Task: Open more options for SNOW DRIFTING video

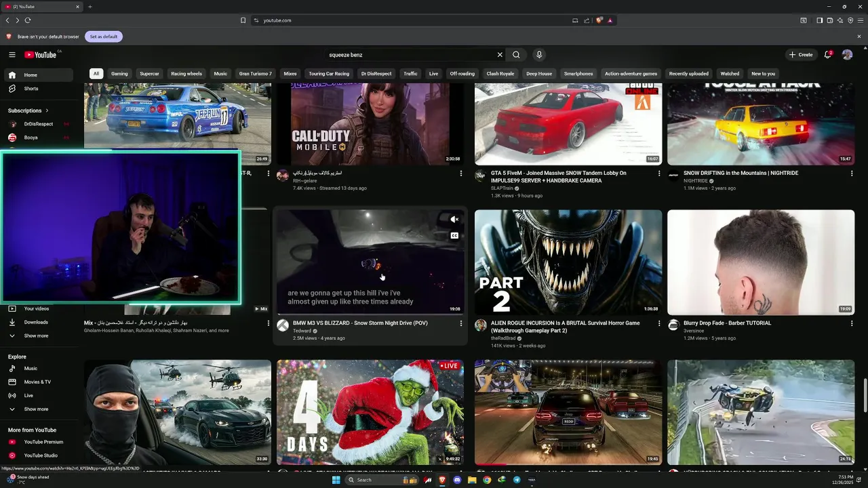Action: 852,173
